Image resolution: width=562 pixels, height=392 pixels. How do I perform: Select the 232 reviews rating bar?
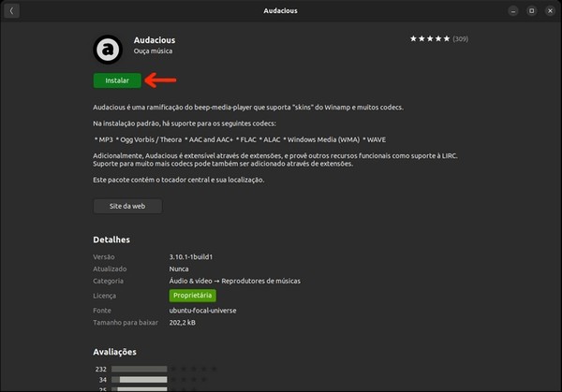click(139, 370)
